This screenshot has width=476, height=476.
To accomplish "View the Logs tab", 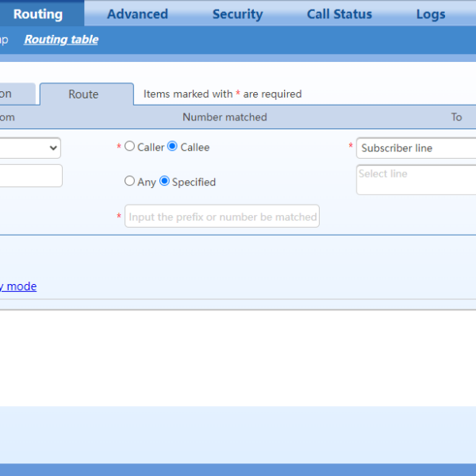I will point(431,14).
